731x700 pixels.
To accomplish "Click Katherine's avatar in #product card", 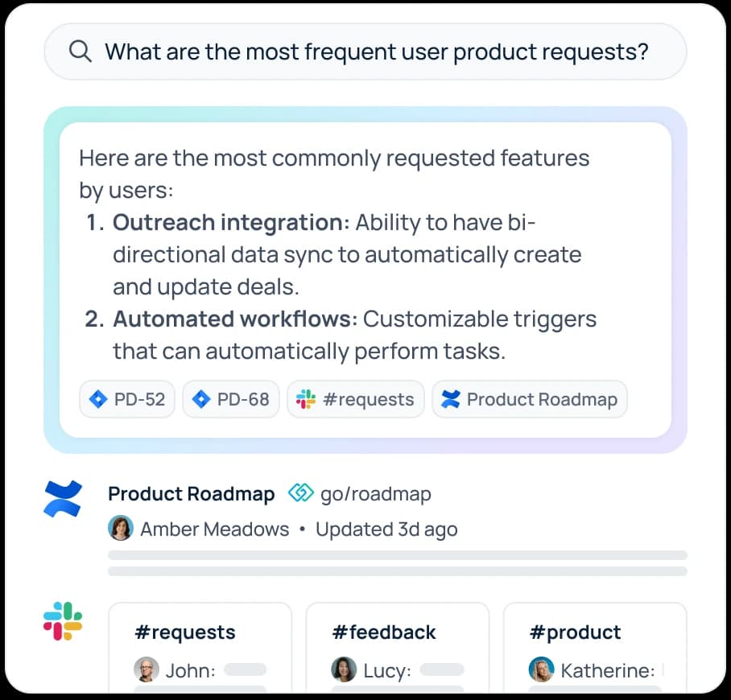I will point(541,669).
